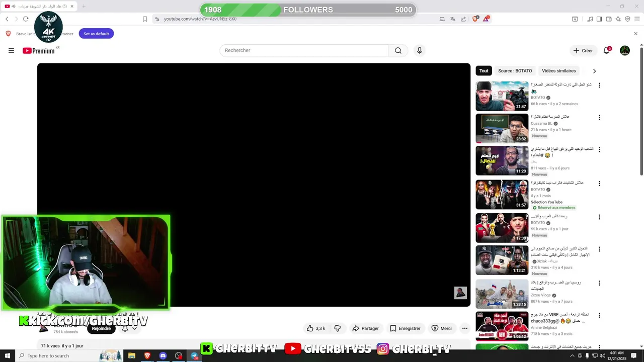Open new tab with plus button

click(x=84, y=6)
